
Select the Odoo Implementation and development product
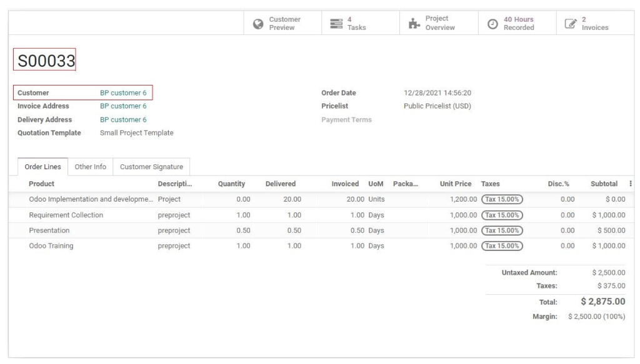(91, 199)
